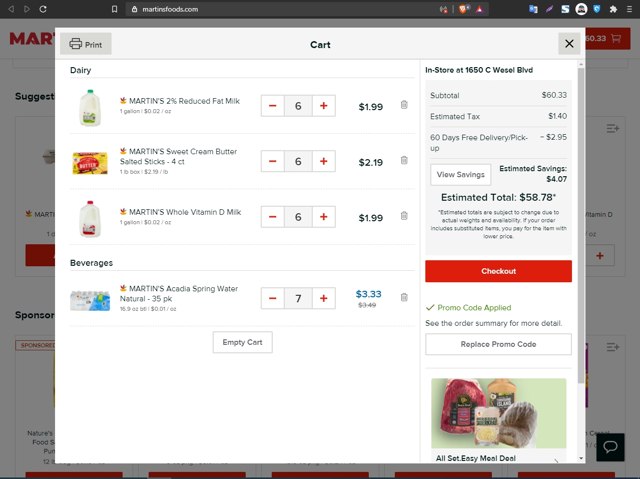Open the browser extensions puzzle icon
640x479 pixels.
pos(613,9)
